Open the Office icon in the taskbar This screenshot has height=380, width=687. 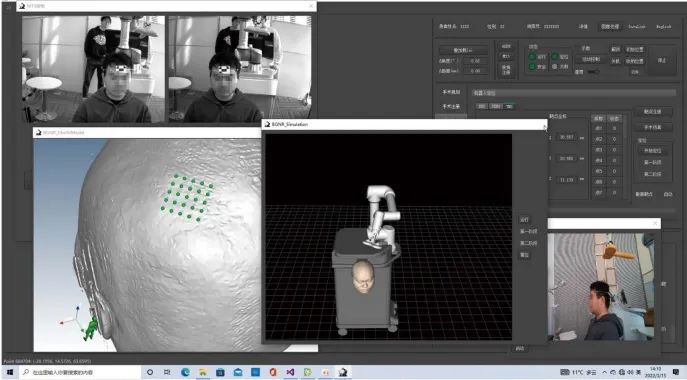tap(273, 372)
